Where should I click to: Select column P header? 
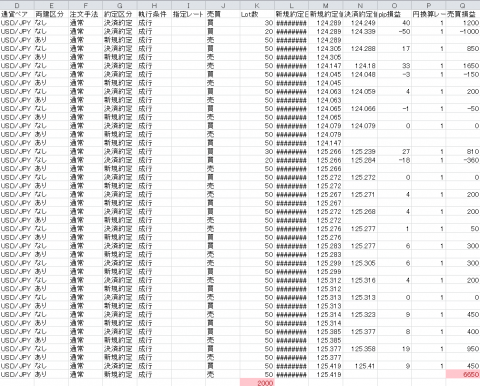pyautogui.click(x=429, y=5)
